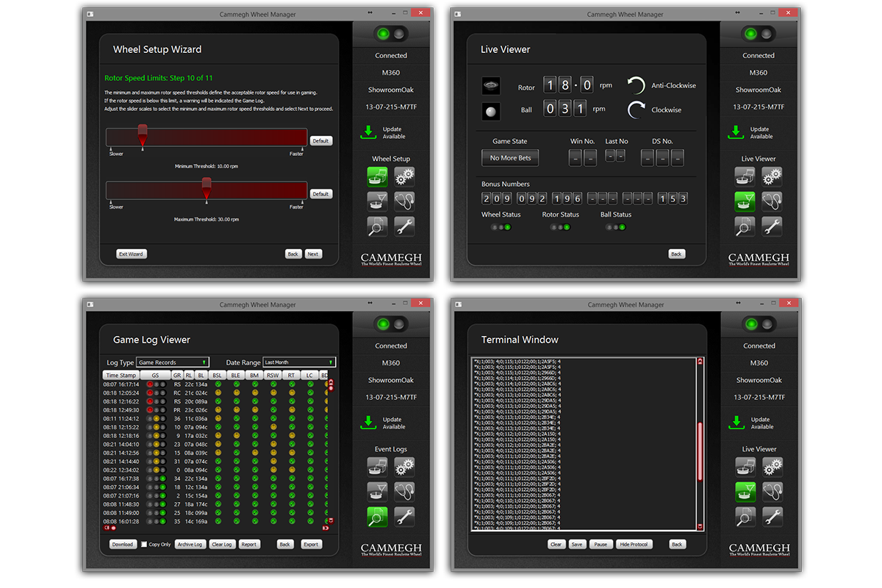
Task: Click Back in the Wheel Setup Wizard
Action: pyautogui.click(x=293, y=254)
